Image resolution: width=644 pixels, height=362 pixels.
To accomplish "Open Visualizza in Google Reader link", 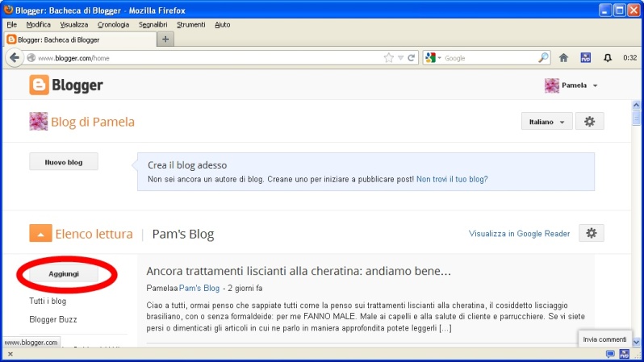I will [x=519, y=234].
